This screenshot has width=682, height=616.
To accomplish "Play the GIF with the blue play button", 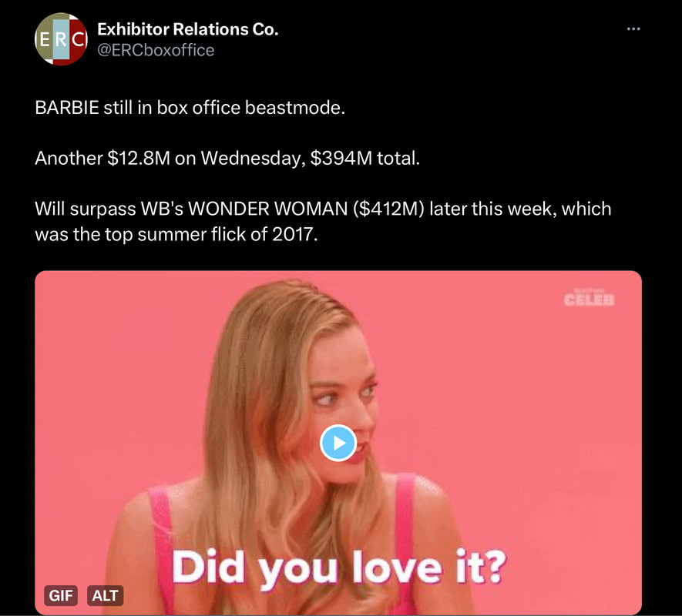I will pyautogui.click(x=338, y=443).
